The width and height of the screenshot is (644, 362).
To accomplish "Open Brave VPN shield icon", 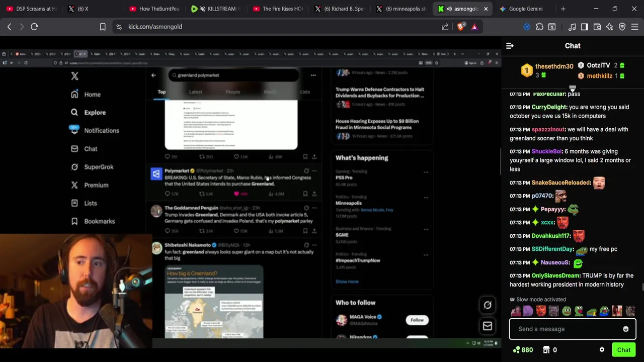I will click(x=622, y=27).
